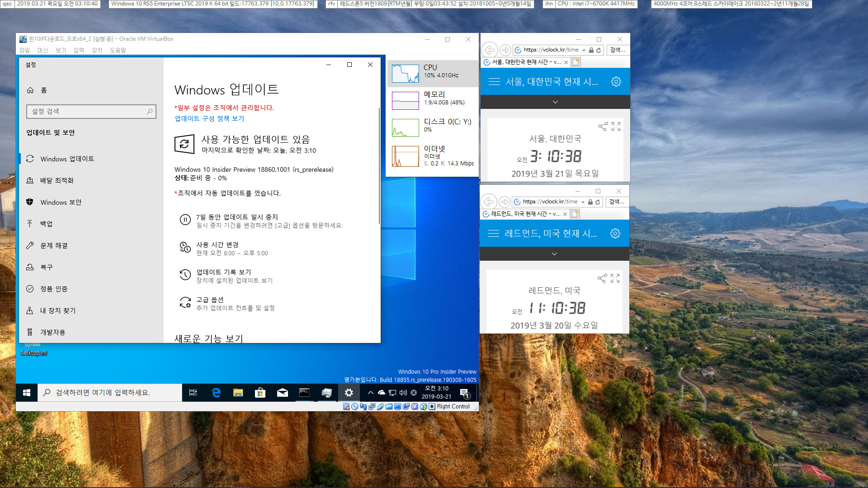Image resolution: width=868 pixels, height=488 pixels.
Task: Open address dropdown in Seoul browser window
Action: coord(584,50)
